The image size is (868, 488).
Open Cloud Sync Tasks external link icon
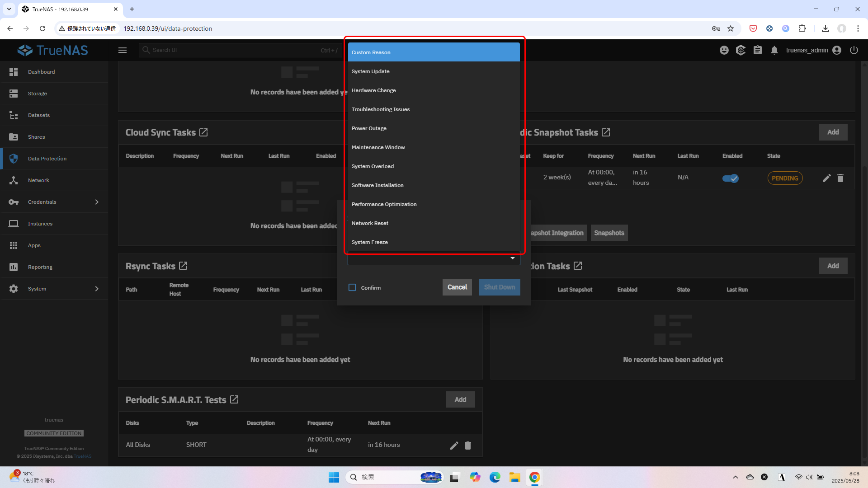pyautogui.click(x=203, y=132)
